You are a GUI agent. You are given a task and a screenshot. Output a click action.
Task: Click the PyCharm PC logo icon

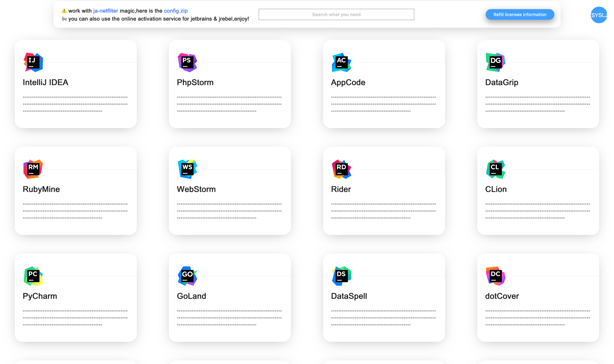coord(33,276)
